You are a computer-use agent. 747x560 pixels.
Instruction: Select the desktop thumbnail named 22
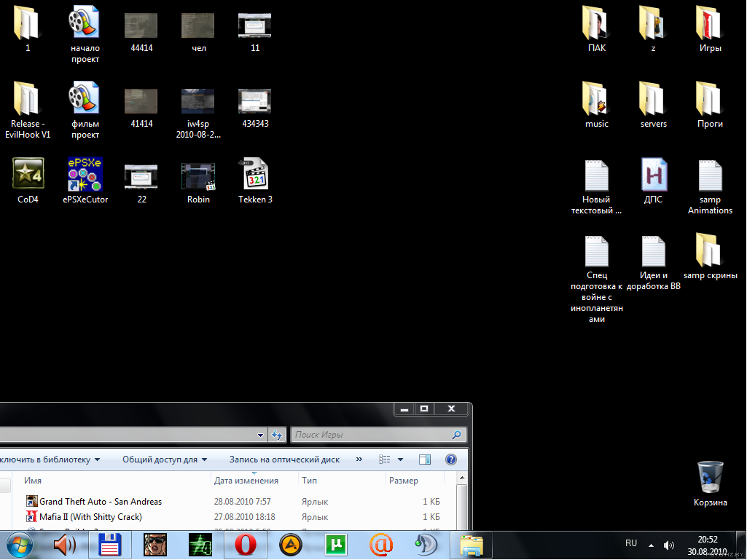pyautogui.click(x=141, y=177)
